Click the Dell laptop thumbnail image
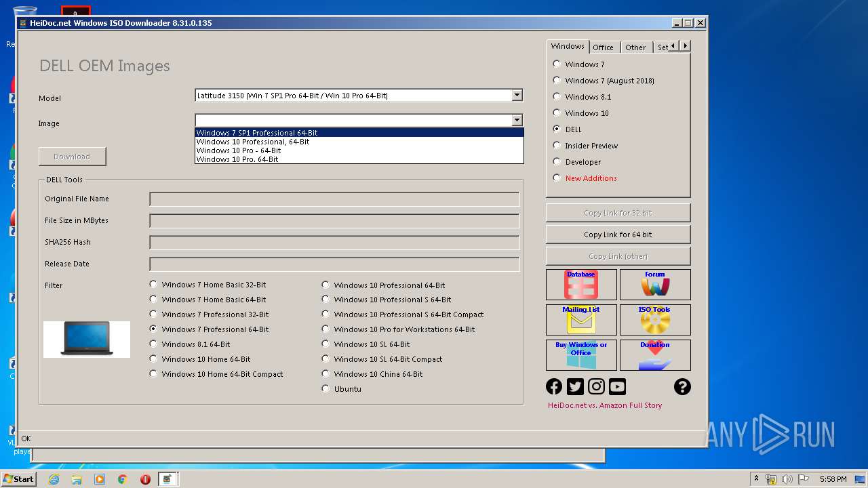The width and height of the screenshot is (868, 488). click(87, 339)
